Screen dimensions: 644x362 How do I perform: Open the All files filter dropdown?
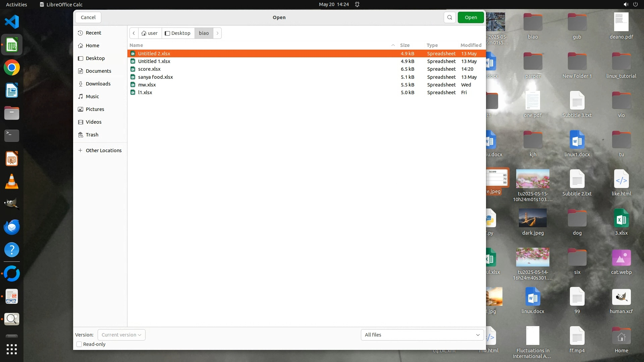coord(422,335)
